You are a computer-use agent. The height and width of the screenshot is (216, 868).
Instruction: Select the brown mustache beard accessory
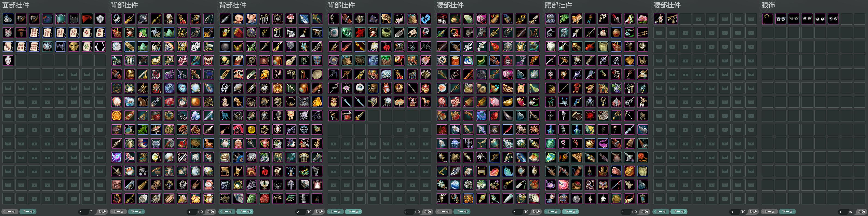(21, 33)
